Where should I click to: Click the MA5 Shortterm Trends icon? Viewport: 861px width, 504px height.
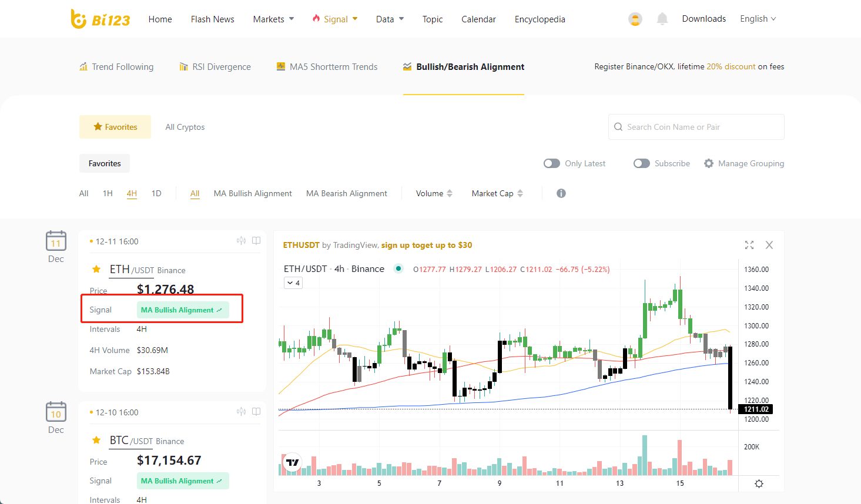coord(281,66)
